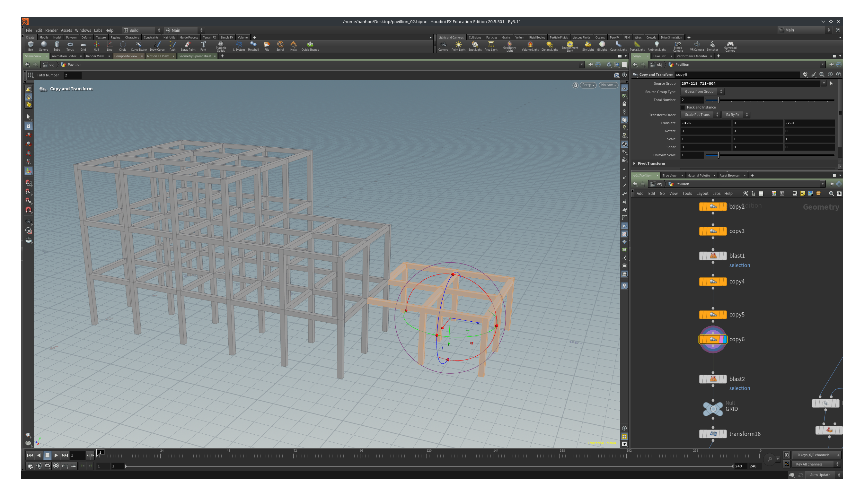The width and height of the screenshot is (864, 504).
Task: Select the Helix shelf tool
Action: (294, 46)
